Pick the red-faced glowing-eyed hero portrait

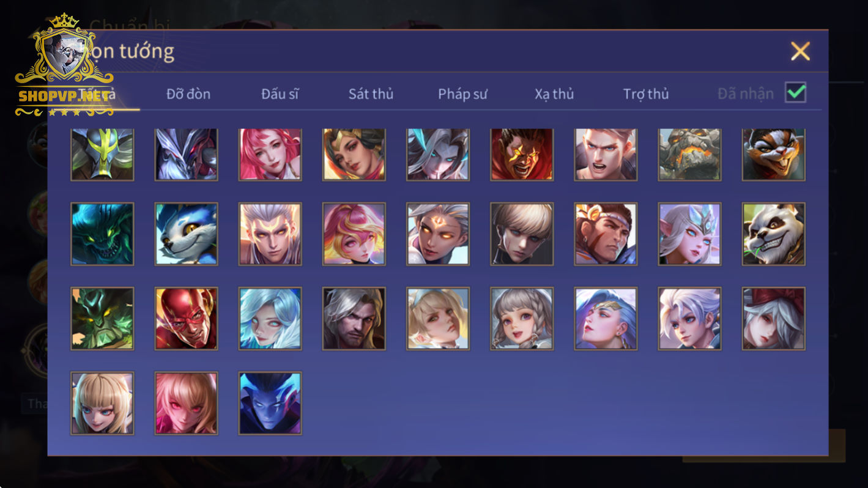[522, 154]
